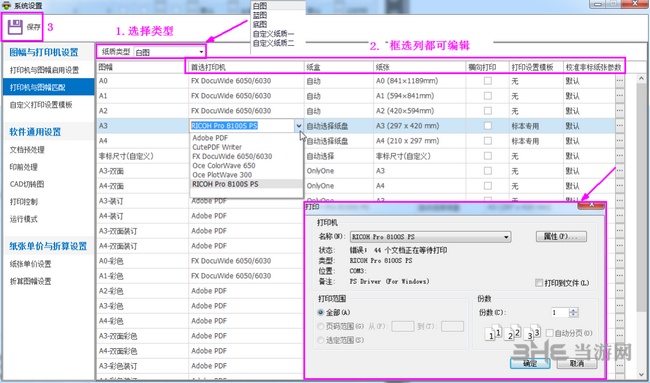This screenshot has width=650, height=383.
Task: Click the 标本专用 template cell in A3 row
Action: [x=536, y=126]
